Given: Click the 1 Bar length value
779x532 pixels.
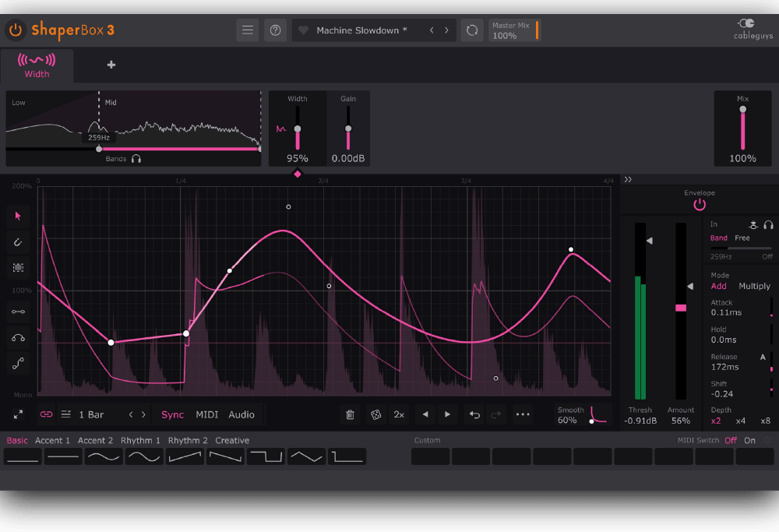Looking at the screenshot, I should coord(91,414).
